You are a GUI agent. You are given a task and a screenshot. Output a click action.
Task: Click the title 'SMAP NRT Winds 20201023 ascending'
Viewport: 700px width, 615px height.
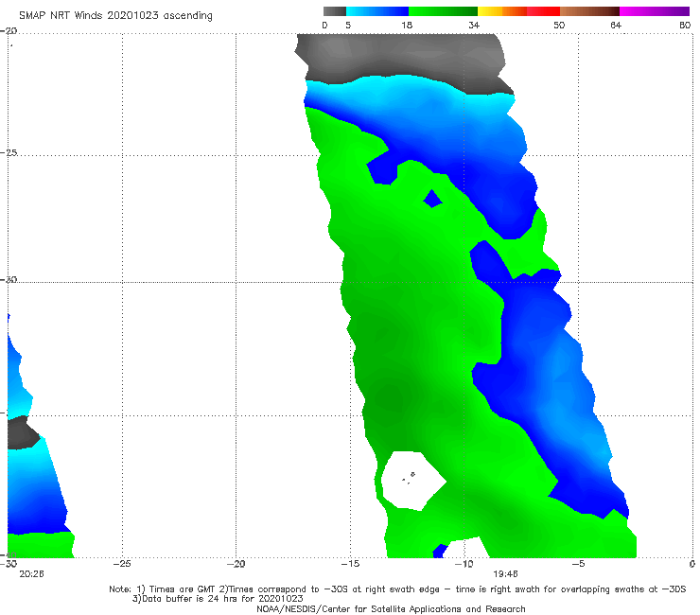[115, 15]
